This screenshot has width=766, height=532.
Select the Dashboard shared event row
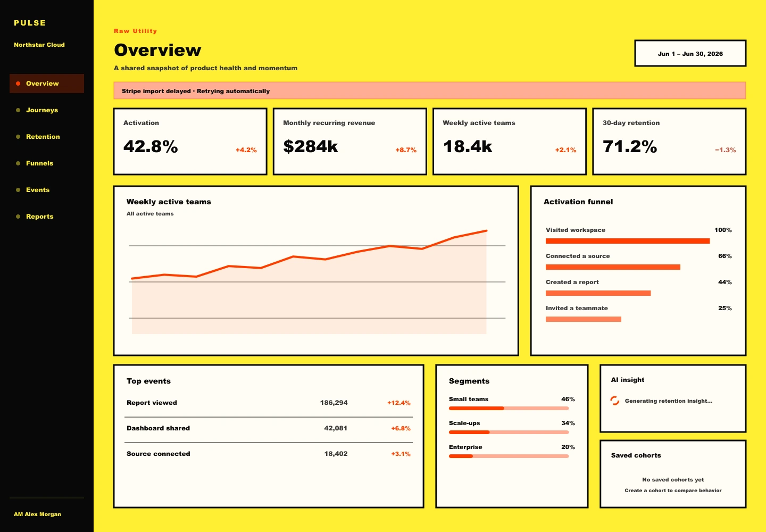tap(269, 428)
